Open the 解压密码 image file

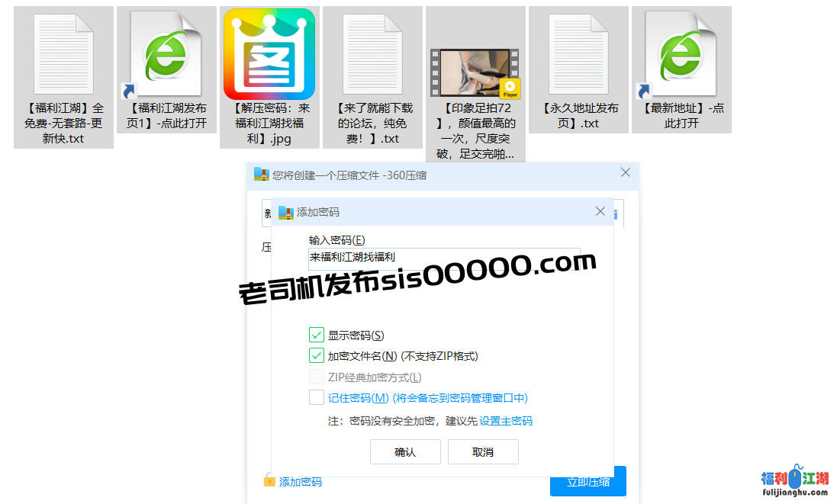(x=269, y=53)
